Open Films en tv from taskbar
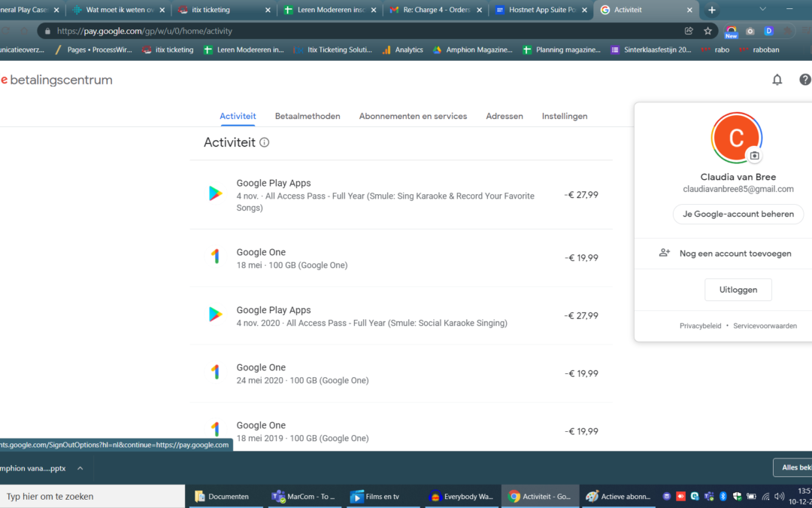The image size is (812, 508). [383, 497]
